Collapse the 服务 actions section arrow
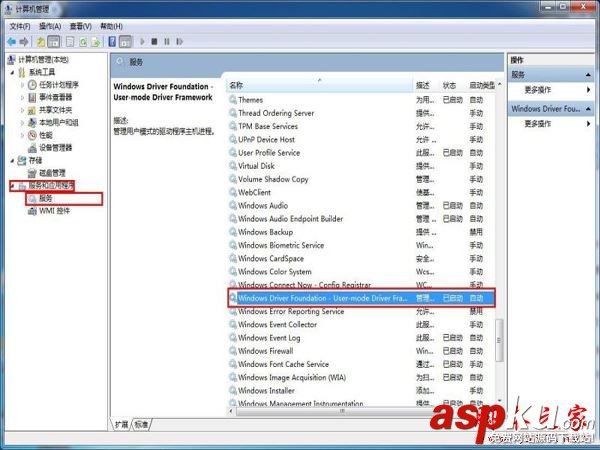The width and height of the screenshot is (600, 450). coord(588,75)
